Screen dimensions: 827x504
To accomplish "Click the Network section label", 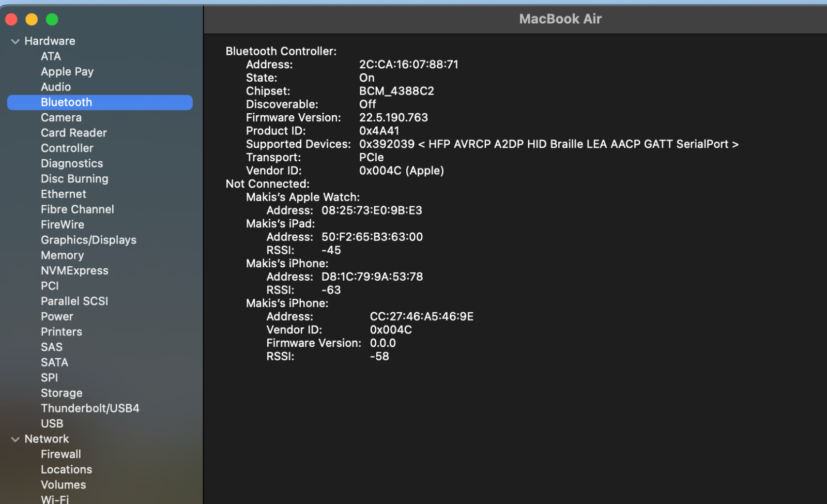I will pyautogui.click(x=47, y=439).
